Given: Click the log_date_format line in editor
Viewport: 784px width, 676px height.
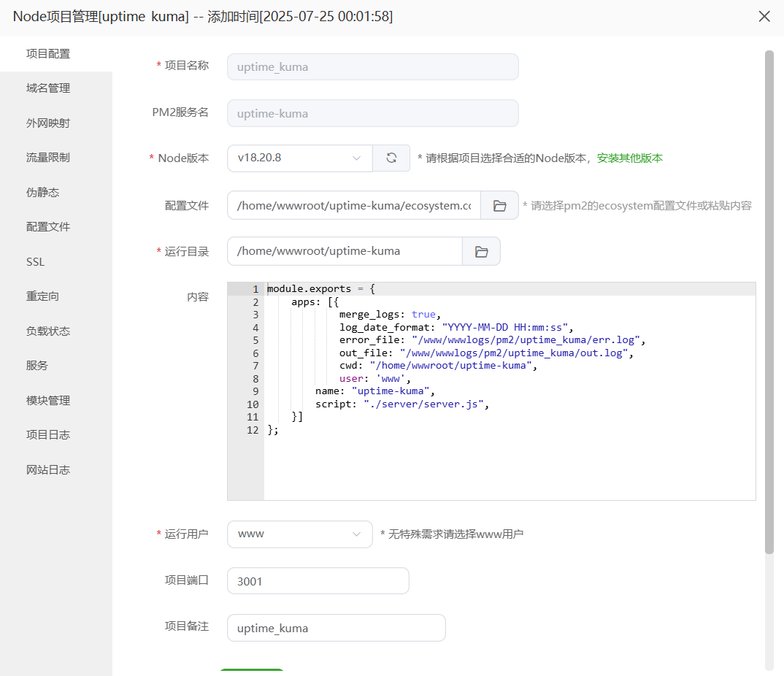Looking at the screenshot, I should (x=456, y=328).
